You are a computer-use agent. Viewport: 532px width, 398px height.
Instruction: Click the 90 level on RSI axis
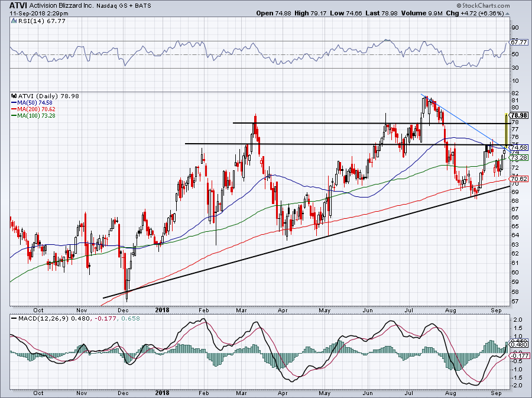pyautogui.click(x=515, y=27)
